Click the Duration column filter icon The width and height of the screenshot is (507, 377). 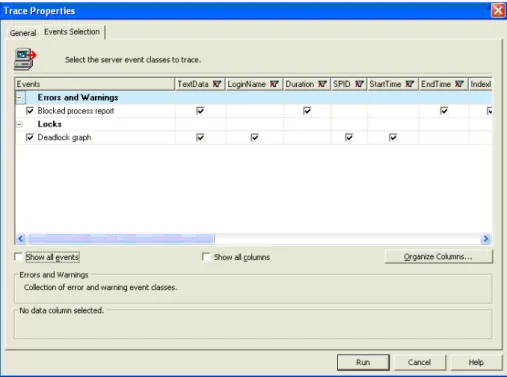pos(322,84)
